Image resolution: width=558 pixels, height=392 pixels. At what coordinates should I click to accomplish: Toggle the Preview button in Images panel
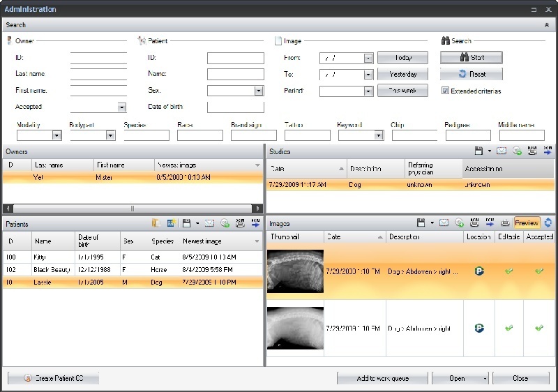[x=527, y=223]
